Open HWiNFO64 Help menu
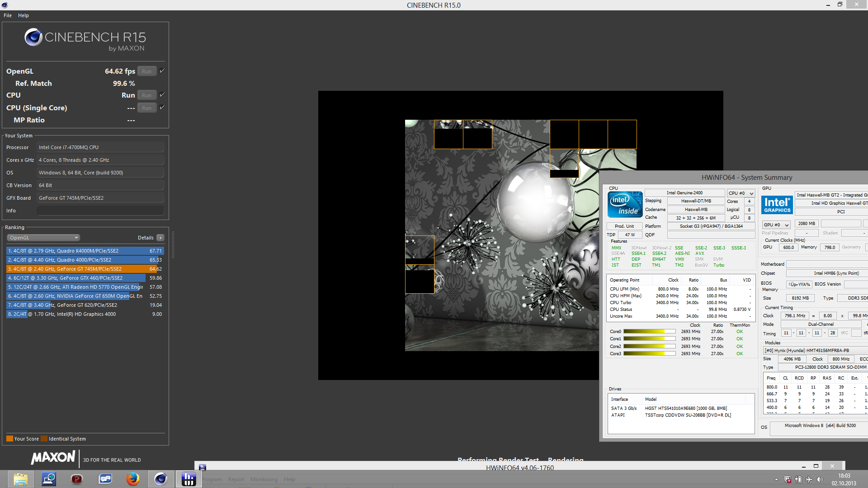 [289, 479]
